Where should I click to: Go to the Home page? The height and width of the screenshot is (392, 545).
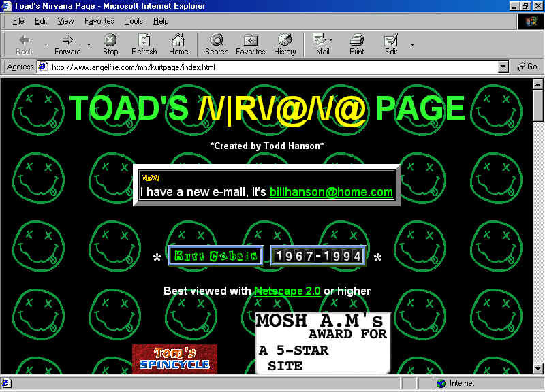[x=178, y=44]
